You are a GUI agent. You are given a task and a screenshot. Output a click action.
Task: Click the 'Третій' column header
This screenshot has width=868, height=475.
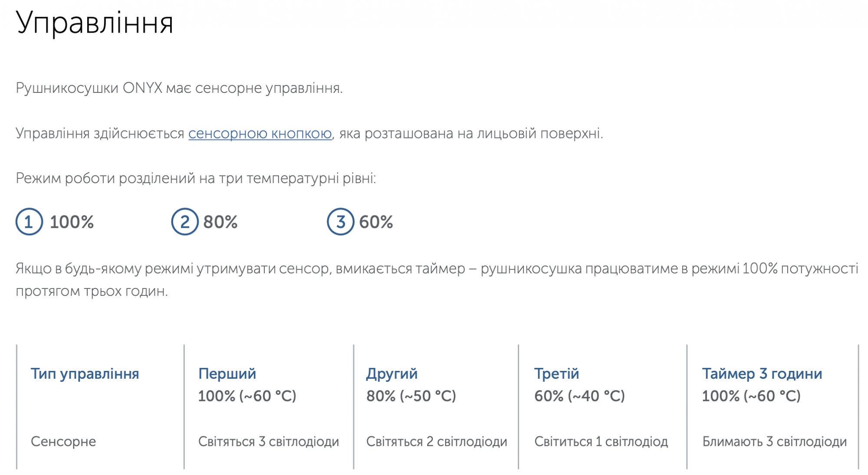coord(557,373)
